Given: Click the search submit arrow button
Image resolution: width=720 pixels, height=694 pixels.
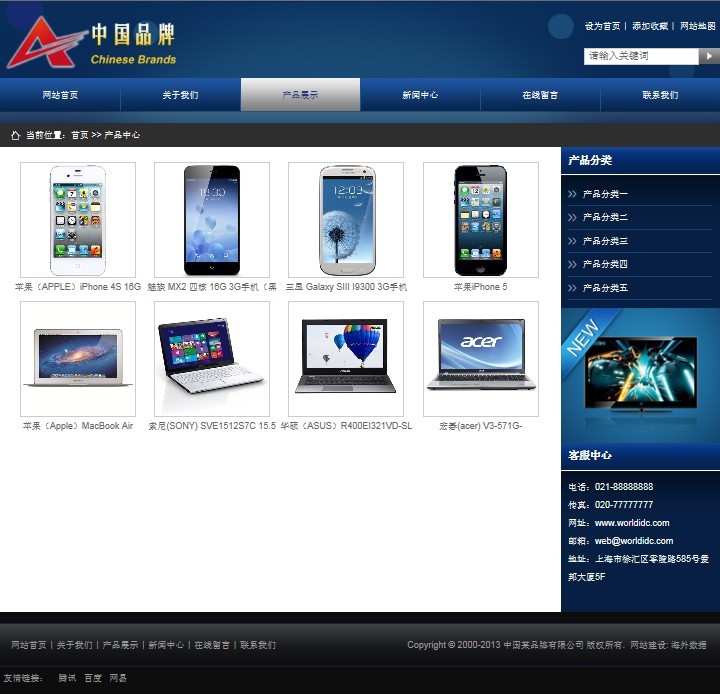Looking at the screenshot, I should coord(709,56).
